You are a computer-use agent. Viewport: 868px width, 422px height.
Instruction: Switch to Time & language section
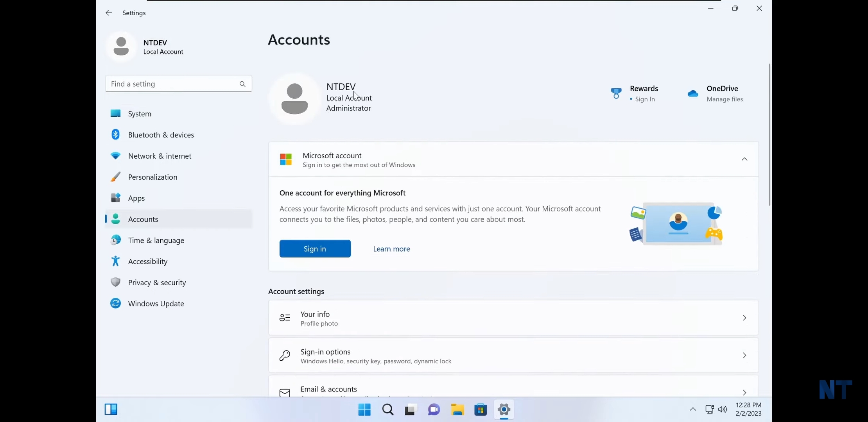click(x=156, y=240)
